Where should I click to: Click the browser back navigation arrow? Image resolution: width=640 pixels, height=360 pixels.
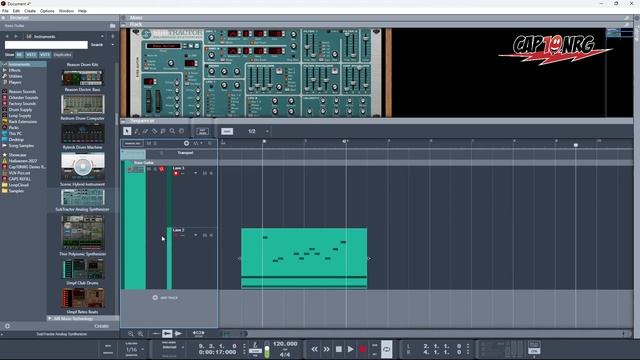tap(7, 37)
